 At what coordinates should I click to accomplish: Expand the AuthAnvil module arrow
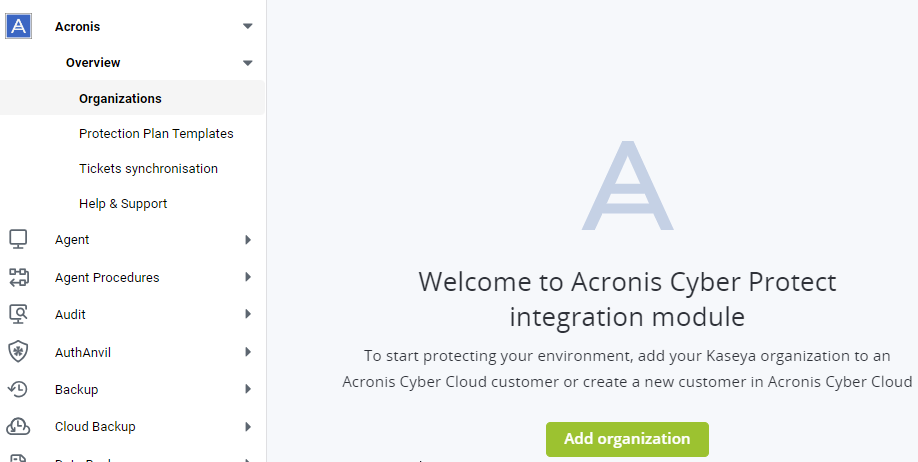(x=248, y=352)
